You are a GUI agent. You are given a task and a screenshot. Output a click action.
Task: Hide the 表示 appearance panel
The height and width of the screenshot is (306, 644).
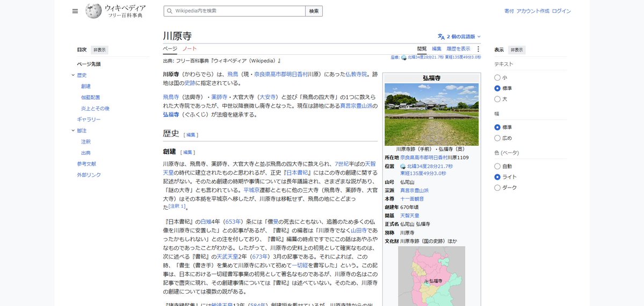517,50
